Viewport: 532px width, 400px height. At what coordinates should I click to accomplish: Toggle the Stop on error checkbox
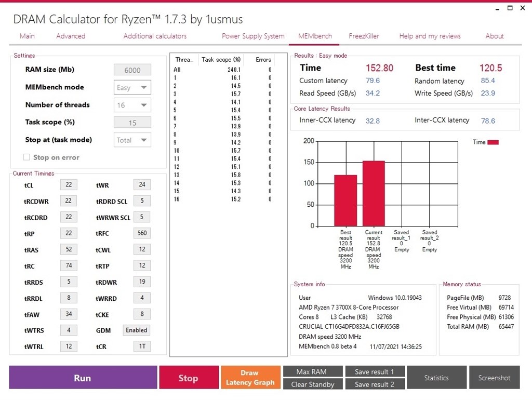pos(26,157)
